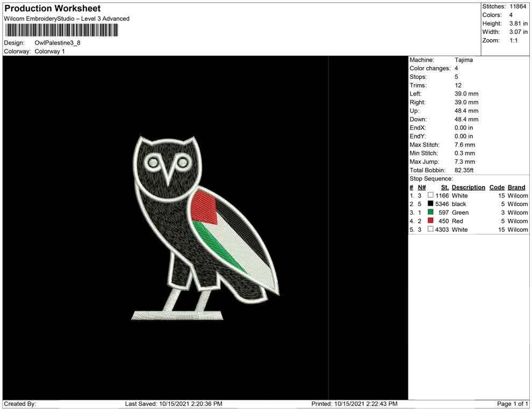Click the Green description in stop 3
532x409 pixels.
461,213
